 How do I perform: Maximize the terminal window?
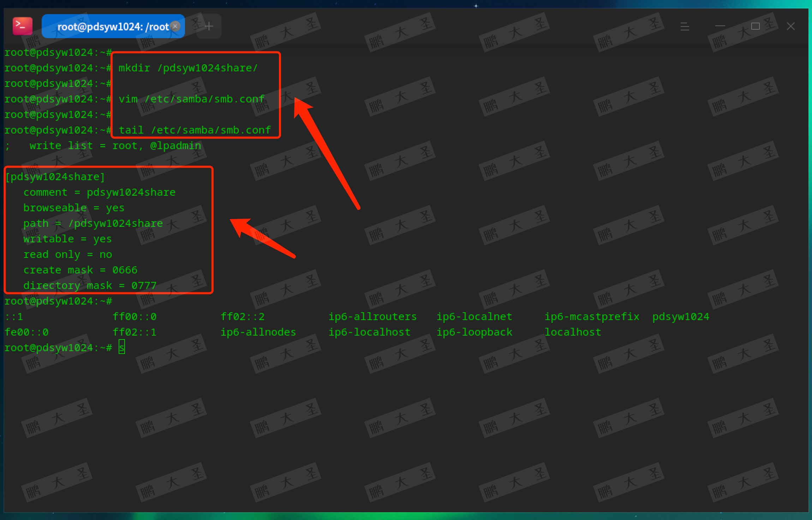[x=755, y=26]
